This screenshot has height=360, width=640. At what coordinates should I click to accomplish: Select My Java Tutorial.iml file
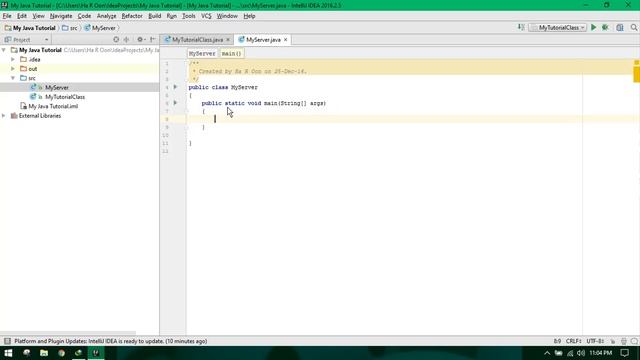point(53,106)
